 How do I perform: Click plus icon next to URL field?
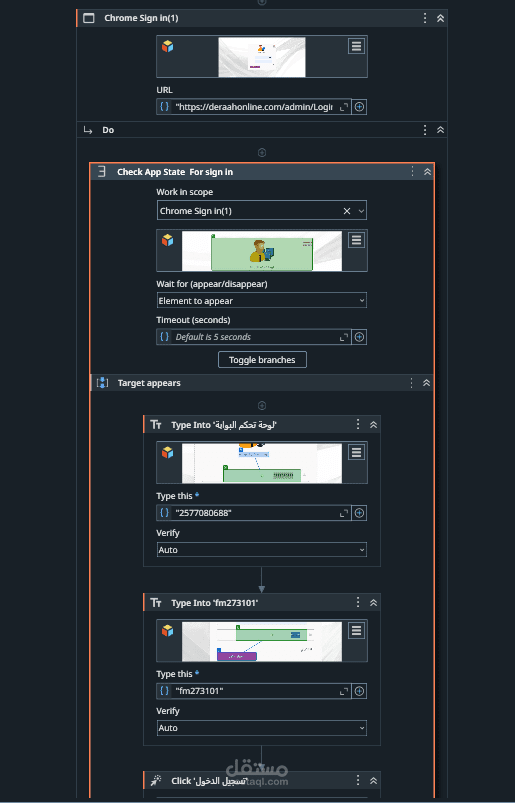[359, 107]
